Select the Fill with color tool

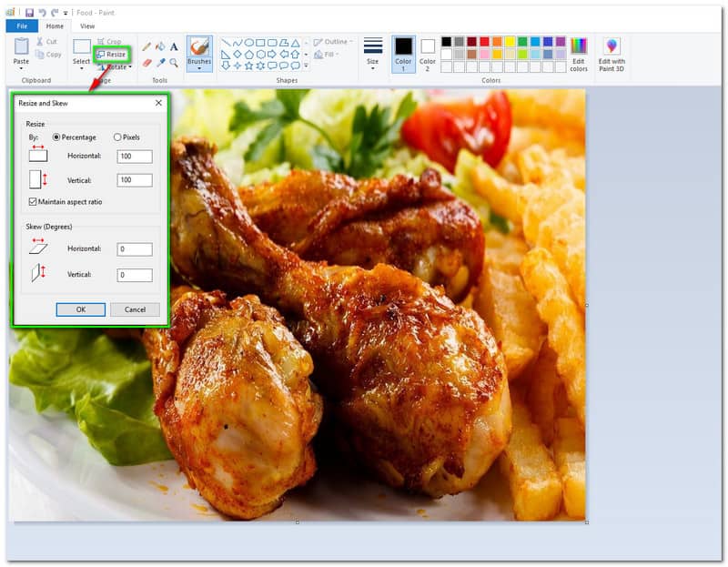click(x=161, y=47)
